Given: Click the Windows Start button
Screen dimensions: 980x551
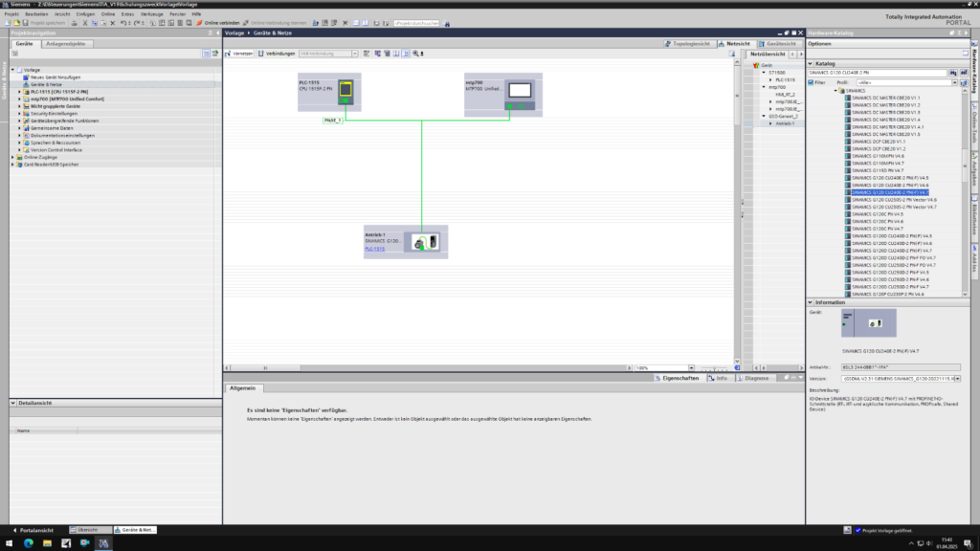Looking at the screenshot, I should pyautogui.click(x=9, y=543).
